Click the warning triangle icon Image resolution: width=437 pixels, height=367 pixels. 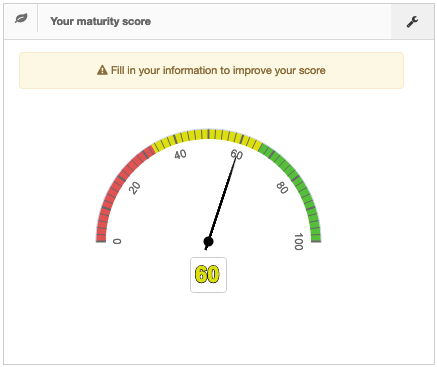click(102, 70)
